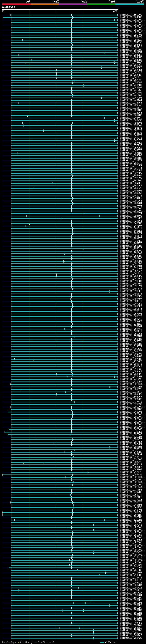This screenshot has height=644, width=146.
Task: Click the UniRef100_Q6KFR9 label
Action: coord(131,276)
